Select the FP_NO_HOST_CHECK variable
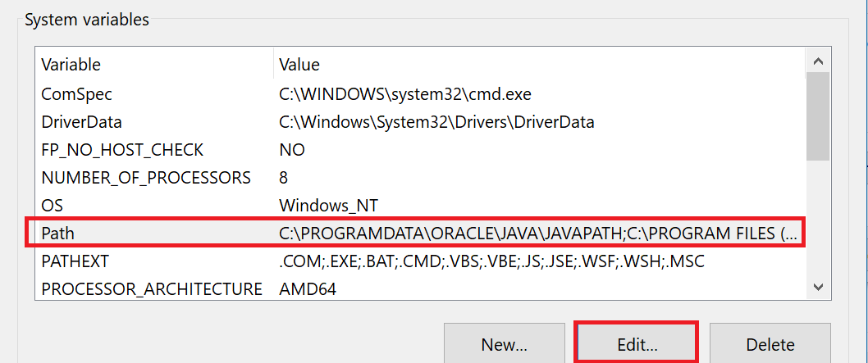Viewport: 868px width, 363px height. click(x=122, y=150)
